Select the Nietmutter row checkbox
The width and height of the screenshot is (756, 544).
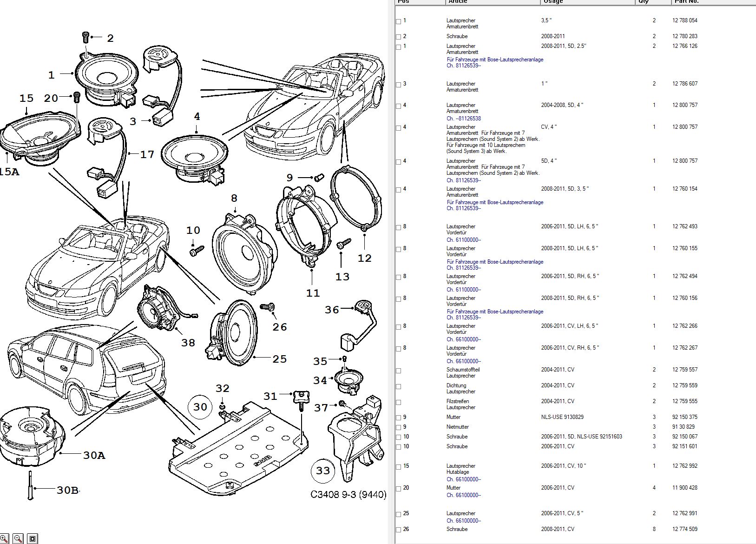pyautogui.click(x=398, y=428)
